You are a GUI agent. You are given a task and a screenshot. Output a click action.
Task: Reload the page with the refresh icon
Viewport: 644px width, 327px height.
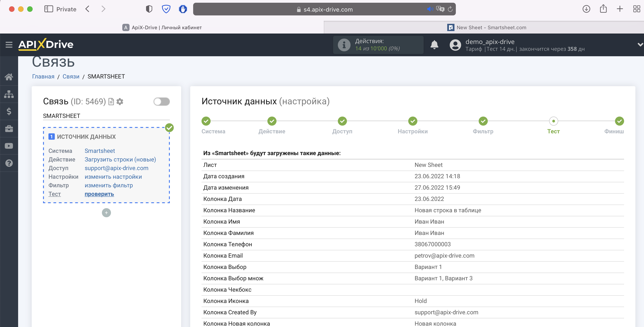(450, 9)
